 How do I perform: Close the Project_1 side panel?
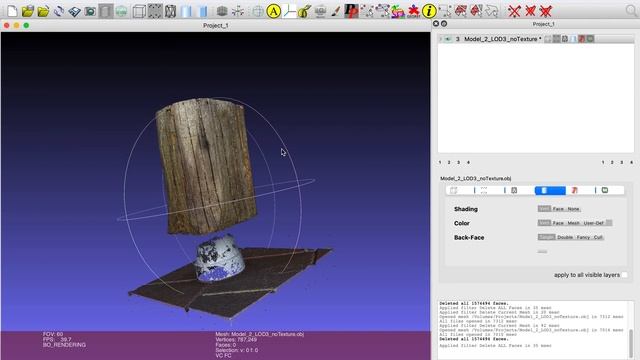pyautogui.click(x=436, y=24)
